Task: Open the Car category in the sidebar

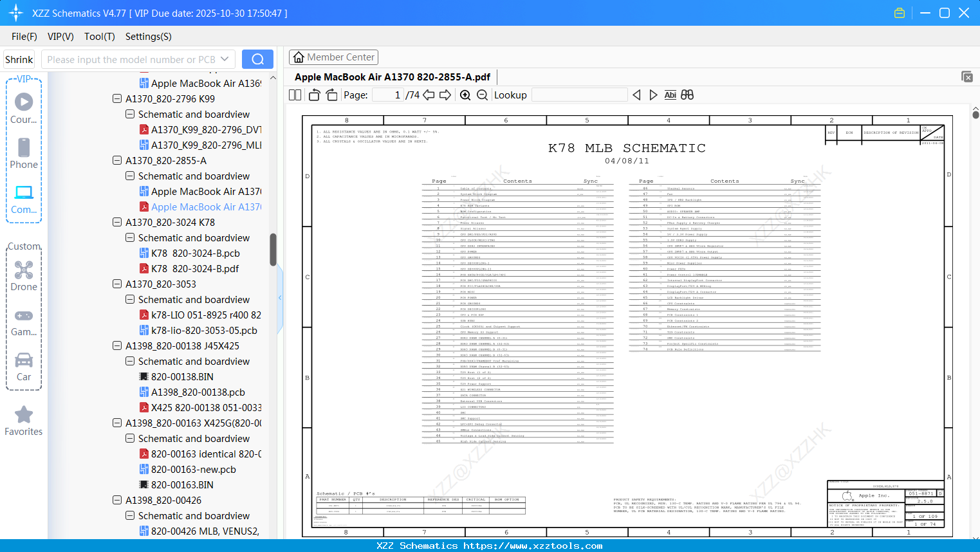Action: pos(24,367)
